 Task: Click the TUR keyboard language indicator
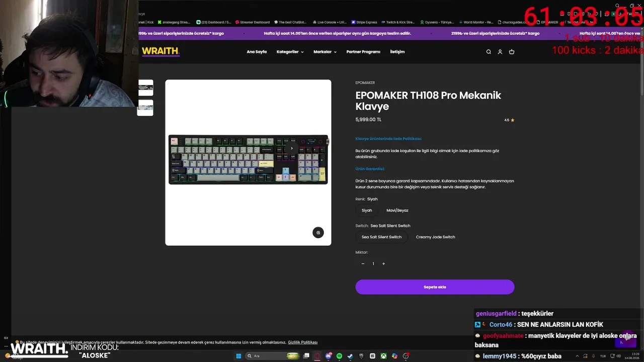click(x=603, y=356)
